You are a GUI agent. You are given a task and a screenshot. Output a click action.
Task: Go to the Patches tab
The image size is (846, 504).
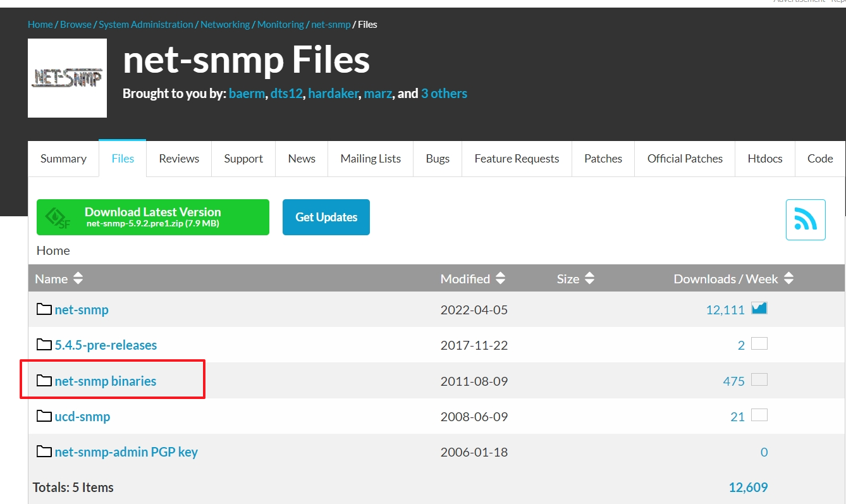[x=603, y=159]
